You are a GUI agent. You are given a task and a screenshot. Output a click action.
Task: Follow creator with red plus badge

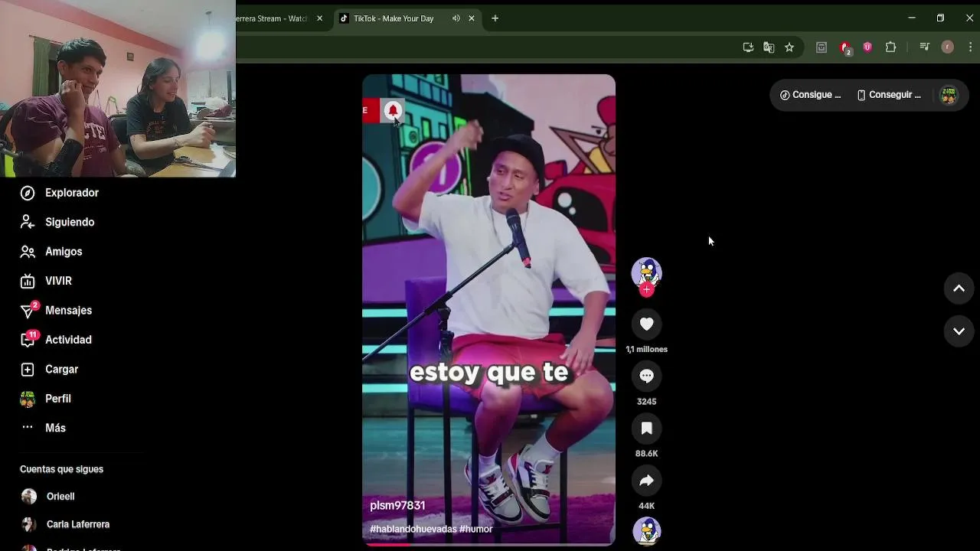[x=647, y=289]
